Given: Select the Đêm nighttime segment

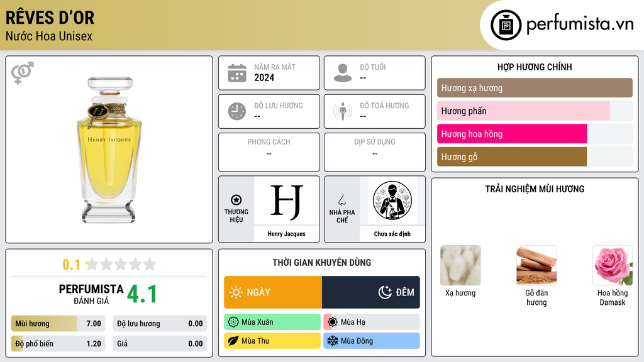Looking at the screenshot, I should click(x=371, y=292).
